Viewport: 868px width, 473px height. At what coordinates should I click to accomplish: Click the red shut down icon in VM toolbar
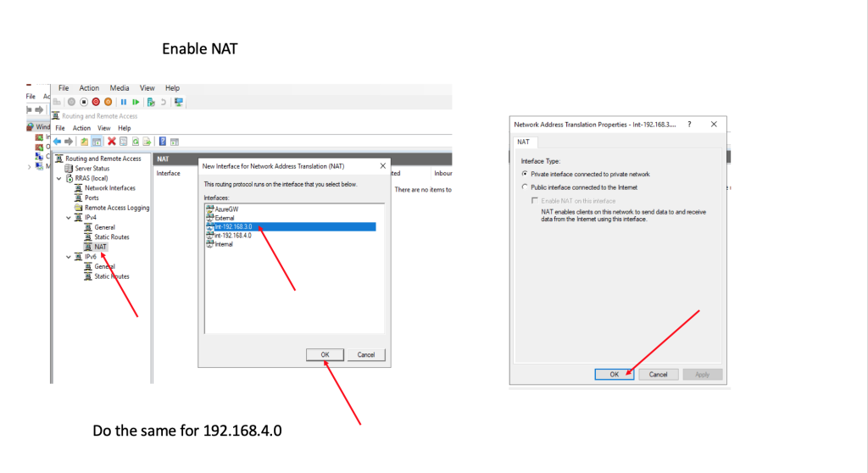click(x=96, y=102)
